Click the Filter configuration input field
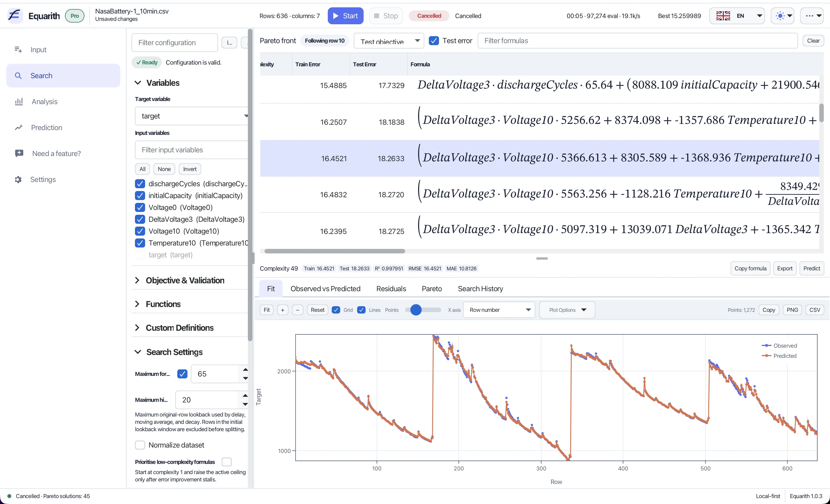 tap(174, 42)
